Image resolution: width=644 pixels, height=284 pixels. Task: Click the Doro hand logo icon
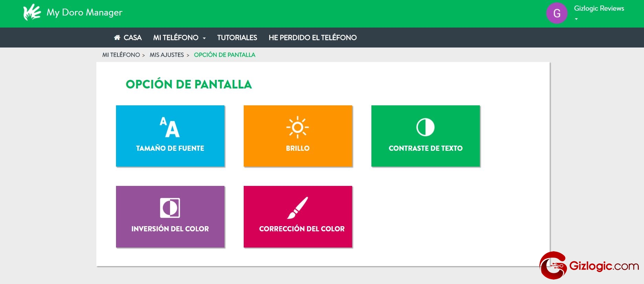(32, 13)
